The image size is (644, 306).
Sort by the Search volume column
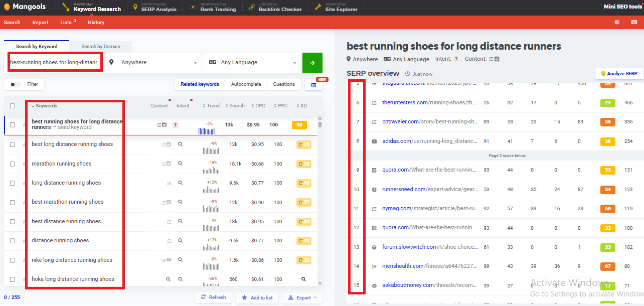[x=235, y=106]
